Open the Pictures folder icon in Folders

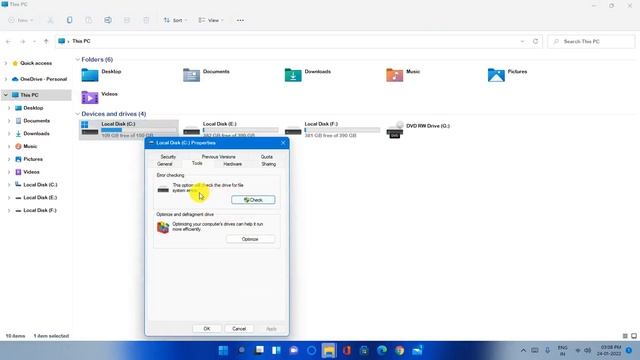[496, 75]
